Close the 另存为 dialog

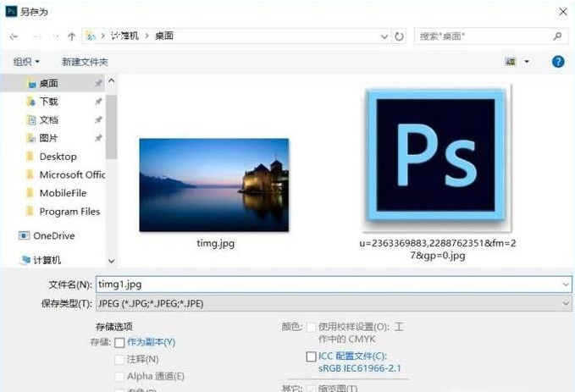coord(563,12)
